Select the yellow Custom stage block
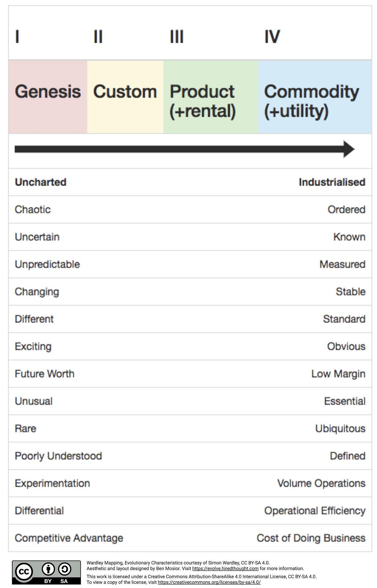 [125, 97]
